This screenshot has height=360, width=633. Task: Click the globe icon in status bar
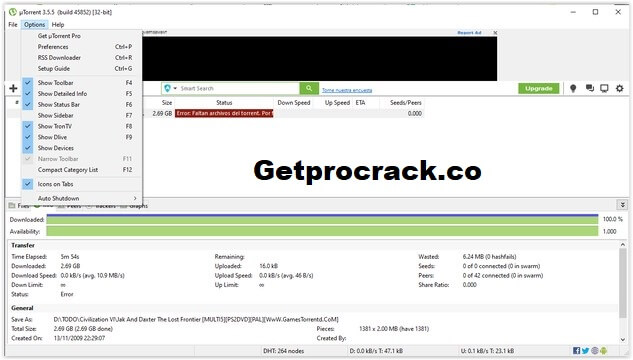click(595, 351)
